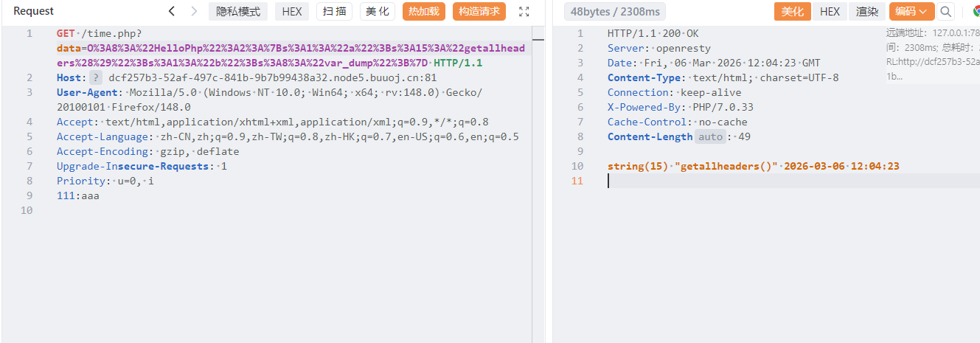Open the response search magnifier
Image resolution: width=980 pixels, height=343 pixels.
[x=945, y=11]
